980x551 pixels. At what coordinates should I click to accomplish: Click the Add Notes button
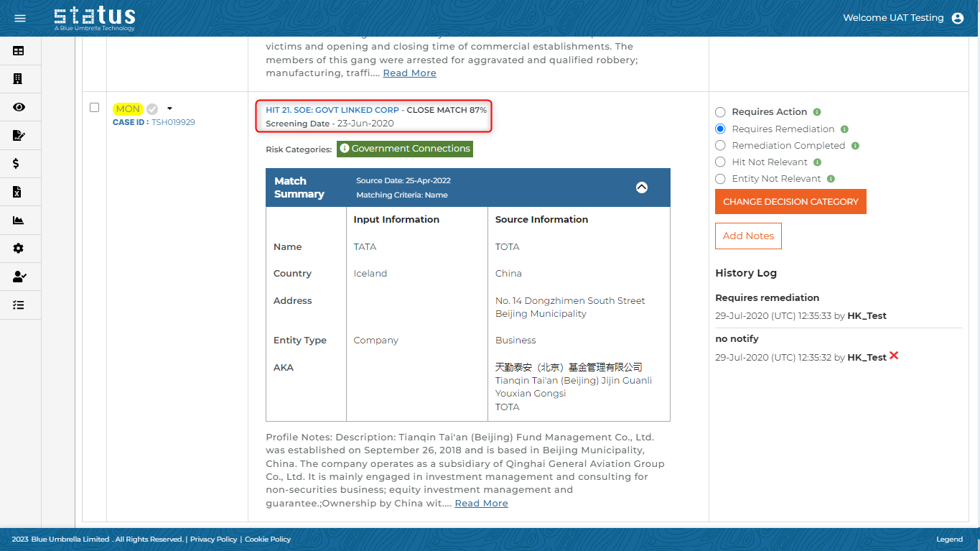pyautogui.click(x=748, y=236)
